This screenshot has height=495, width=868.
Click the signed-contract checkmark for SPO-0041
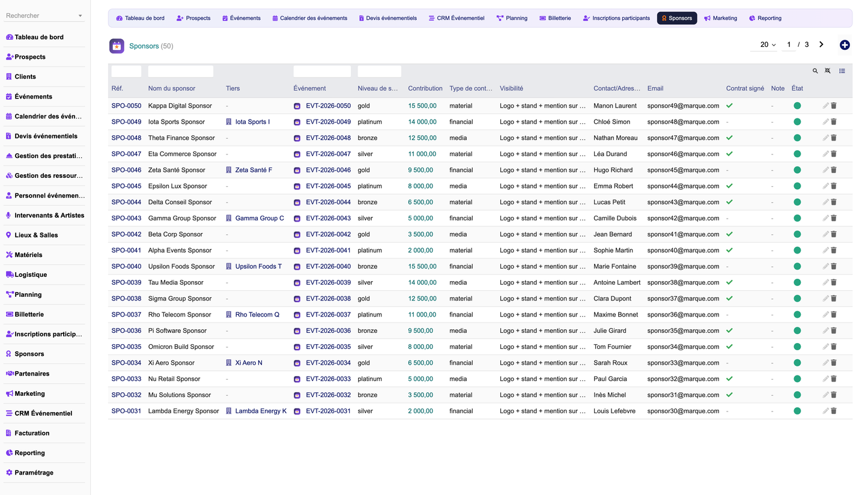click(729, 251)
